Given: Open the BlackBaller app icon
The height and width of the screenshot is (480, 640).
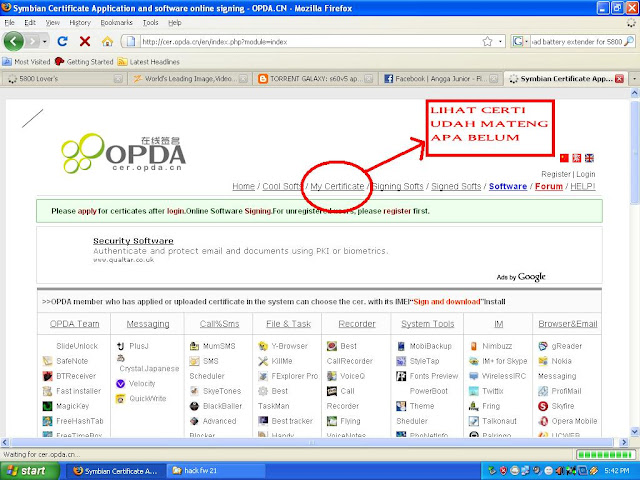Looking at the screenshot, I should click(x=194, y=406).
